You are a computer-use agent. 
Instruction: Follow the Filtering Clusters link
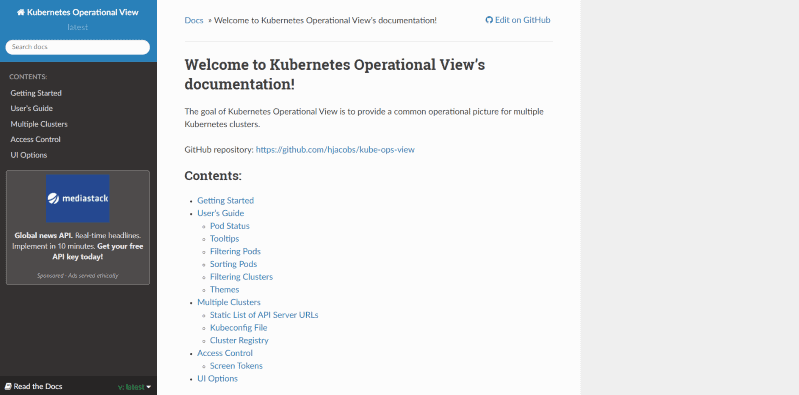coord(242,277)
